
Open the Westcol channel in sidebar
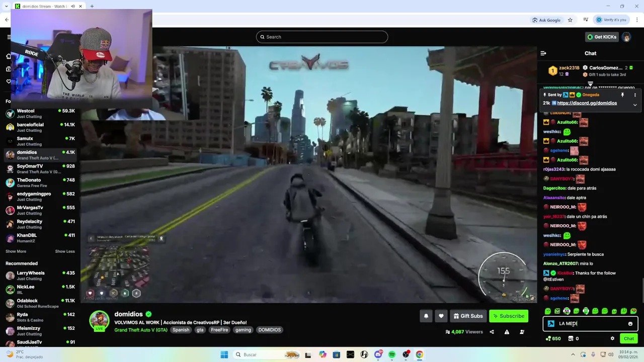(x=40, y=113)
